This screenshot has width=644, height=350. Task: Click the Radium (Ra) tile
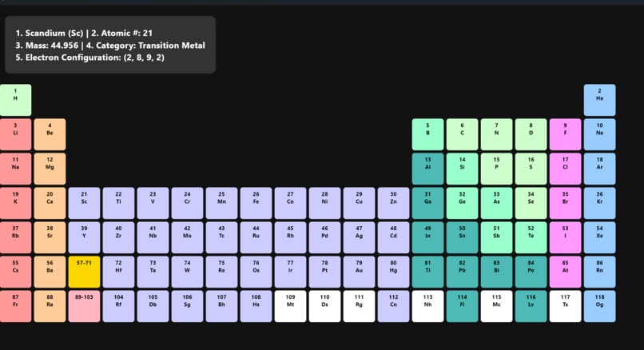[50, 306]
